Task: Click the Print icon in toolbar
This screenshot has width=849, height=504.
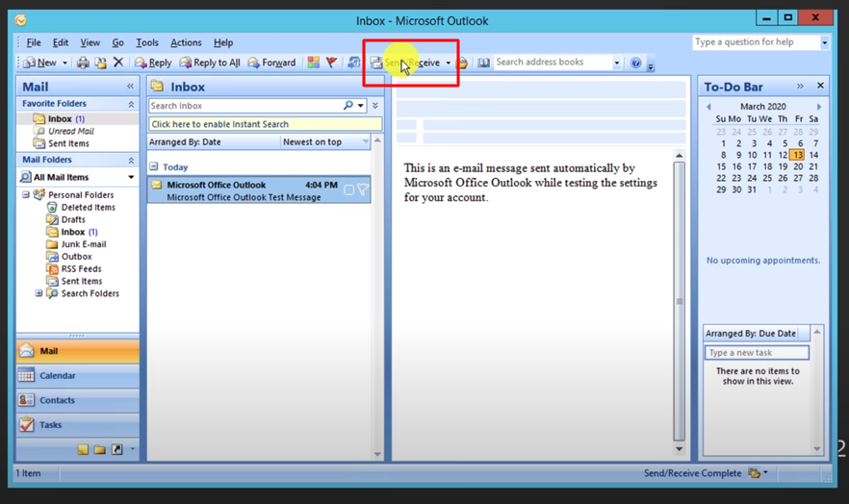Action: pos(83,63)
